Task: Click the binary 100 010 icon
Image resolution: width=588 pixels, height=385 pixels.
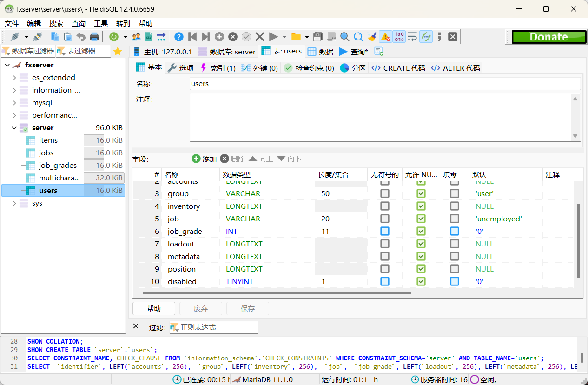Action: (x=399, y=37)
